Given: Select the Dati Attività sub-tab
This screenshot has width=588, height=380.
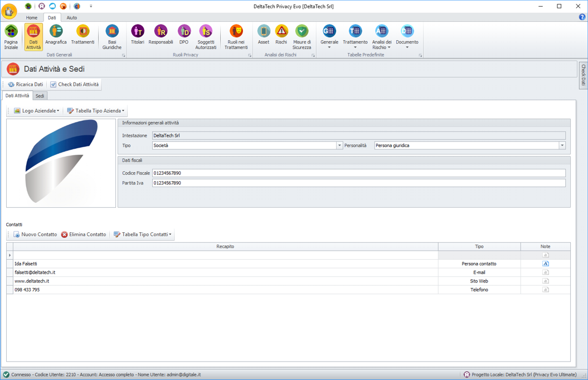Looking at the screenshot, I should (17, 96).
